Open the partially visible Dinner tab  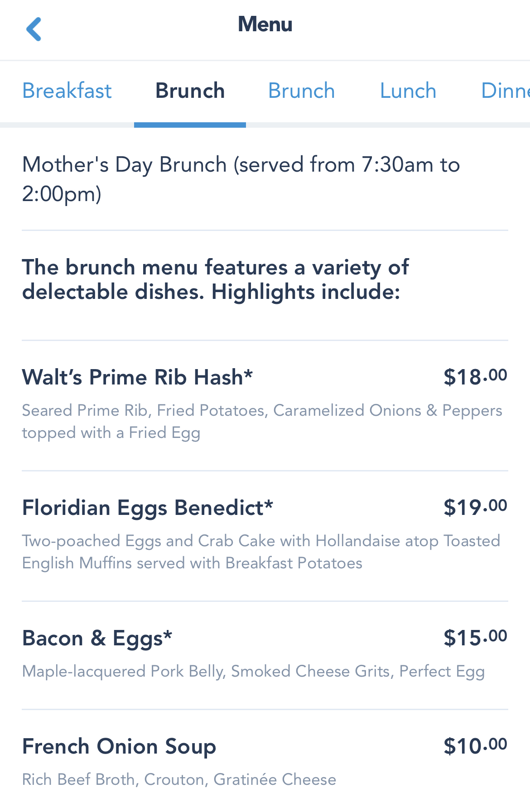[504, 91]
